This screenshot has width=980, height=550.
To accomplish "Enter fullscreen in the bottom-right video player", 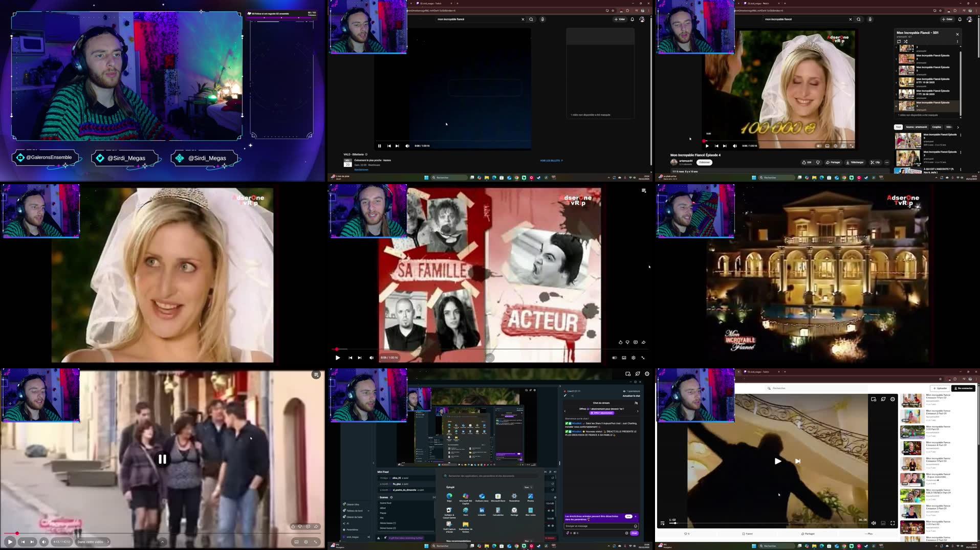I will click(x=892, y=523).
